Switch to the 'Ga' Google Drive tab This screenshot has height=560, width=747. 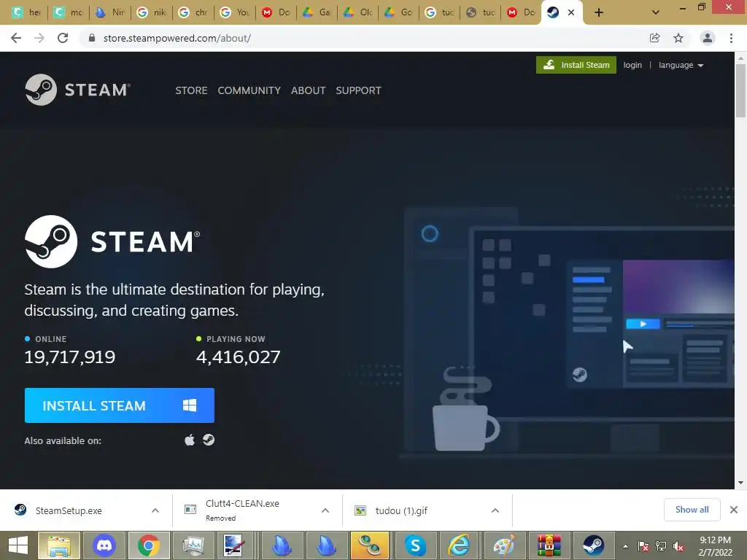(317, 12)
